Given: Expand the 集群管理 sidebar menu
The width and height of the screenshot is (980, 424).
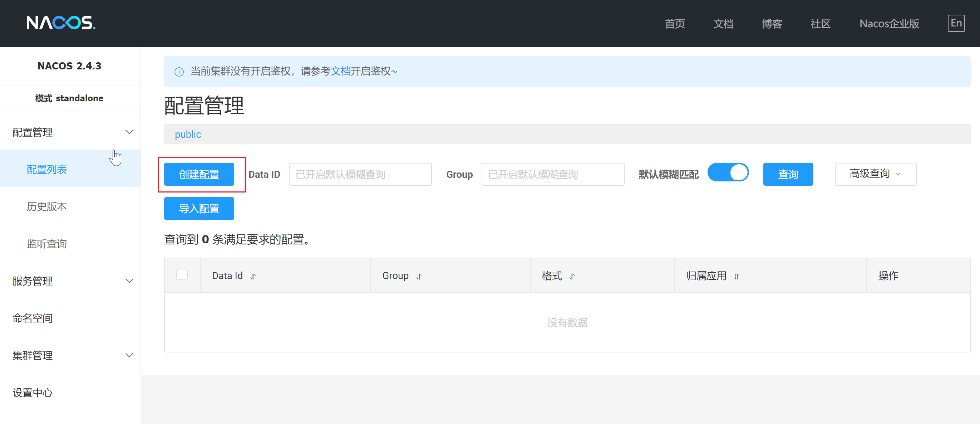Looking at the screenshot, I should click(129, 355).
